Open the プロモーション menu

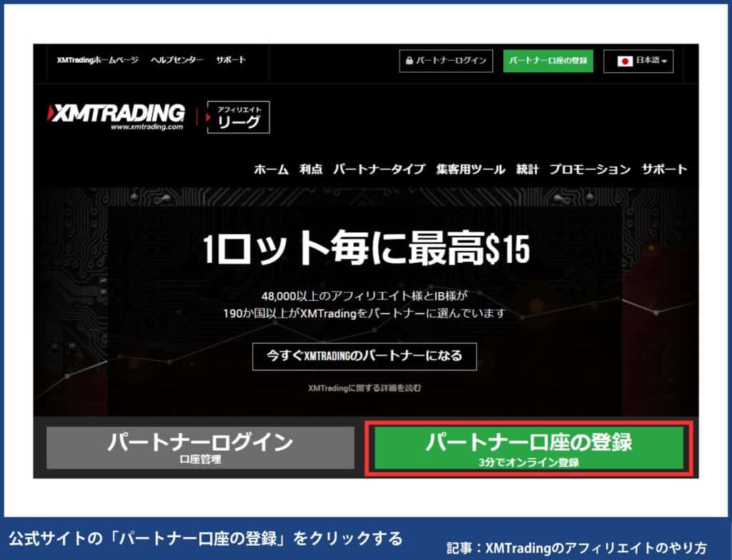(x=589, y=169)
